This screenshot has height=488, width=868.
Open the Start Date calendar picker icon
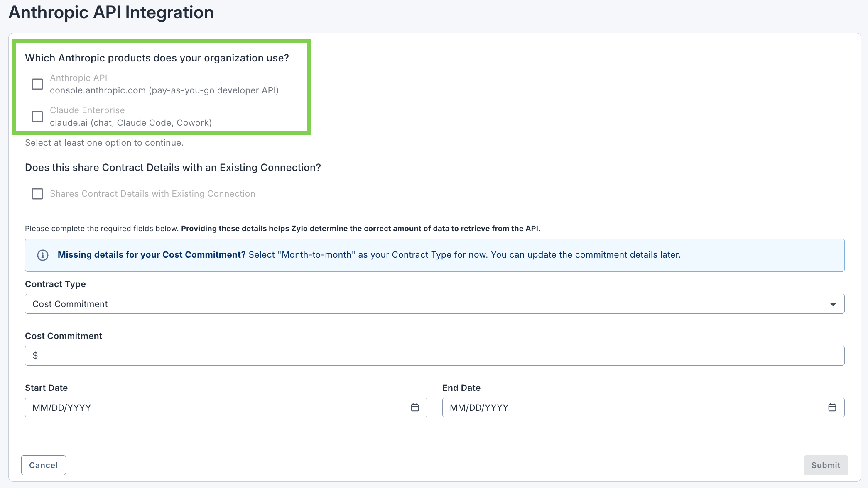415,407
